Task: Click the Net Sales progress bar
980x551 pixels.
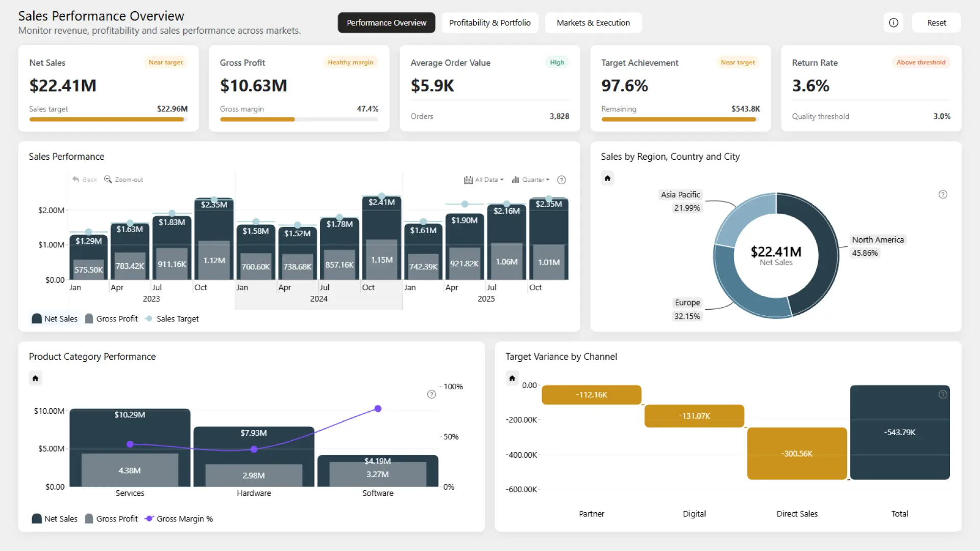Action: click(x=108, y=119)
